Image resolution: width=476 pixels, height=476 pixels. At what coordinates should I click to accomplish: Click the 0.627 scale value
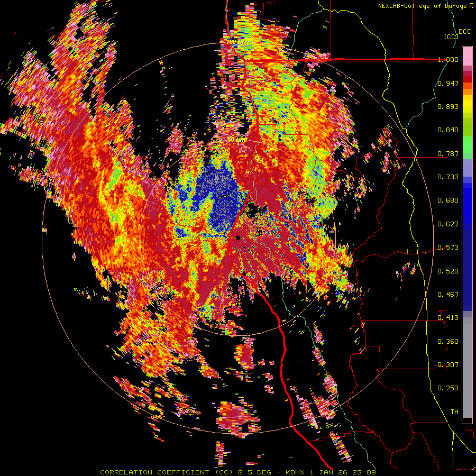(x=448, y=224)
